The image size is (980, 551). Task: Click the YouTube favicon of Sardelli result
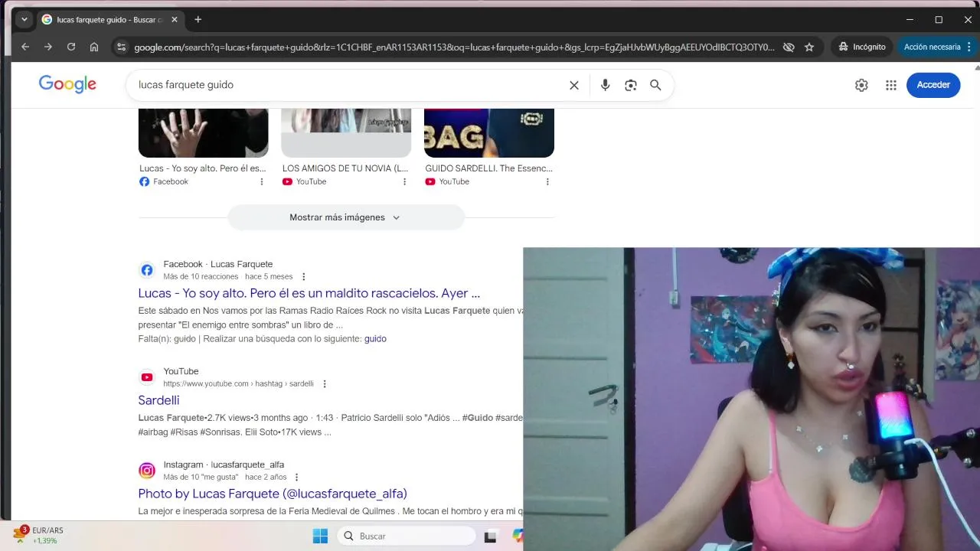147,377
